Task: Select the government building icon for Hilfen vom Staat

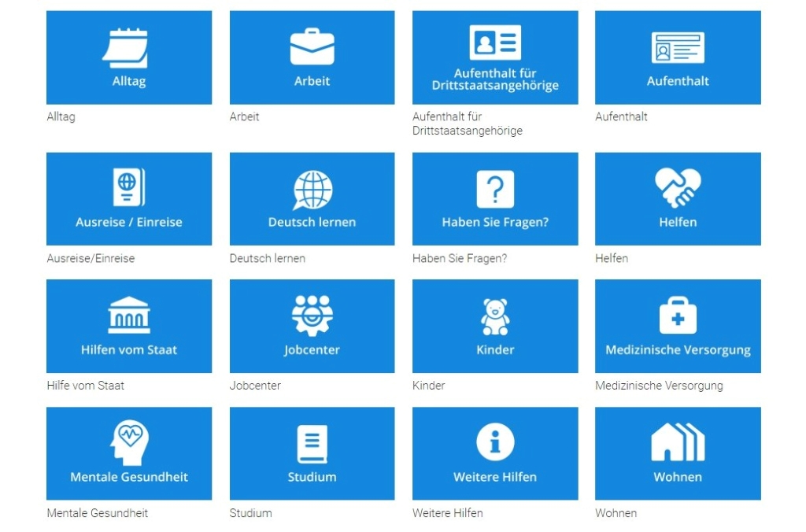Action: pyautogui.click(x=129, y=316)
